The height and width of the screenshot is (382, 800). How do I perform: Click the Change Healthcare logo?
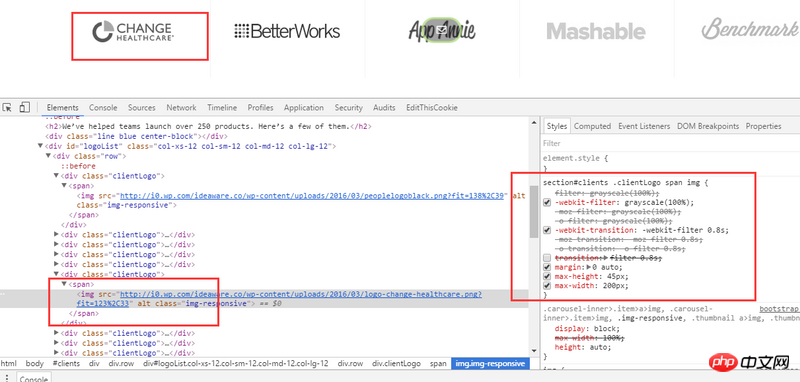pyautogui.click(x=133, y=31)
